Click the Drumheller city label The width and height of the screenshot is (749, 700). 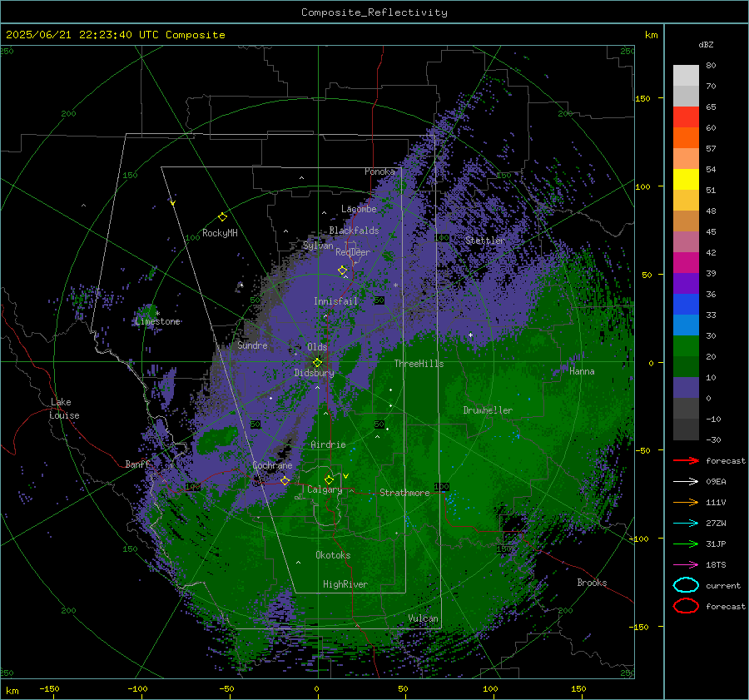tap(488, 410)
